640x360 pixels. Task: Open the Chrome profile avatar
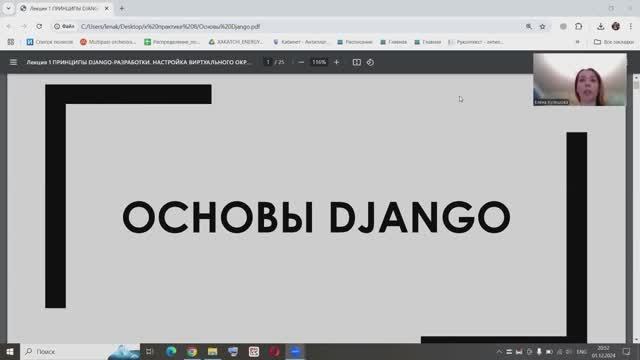pyautogui.click(x=616, y=27)
